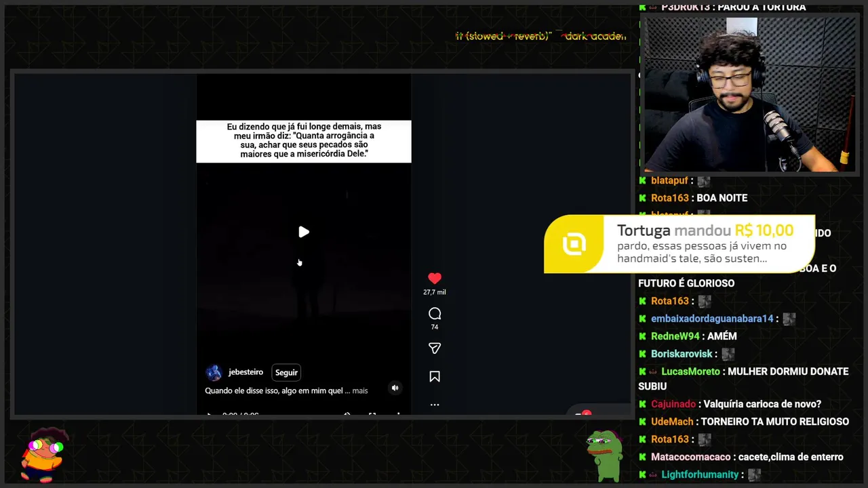Open the jebesteiro username link
The image size is (868, 488).
[245, 372]
